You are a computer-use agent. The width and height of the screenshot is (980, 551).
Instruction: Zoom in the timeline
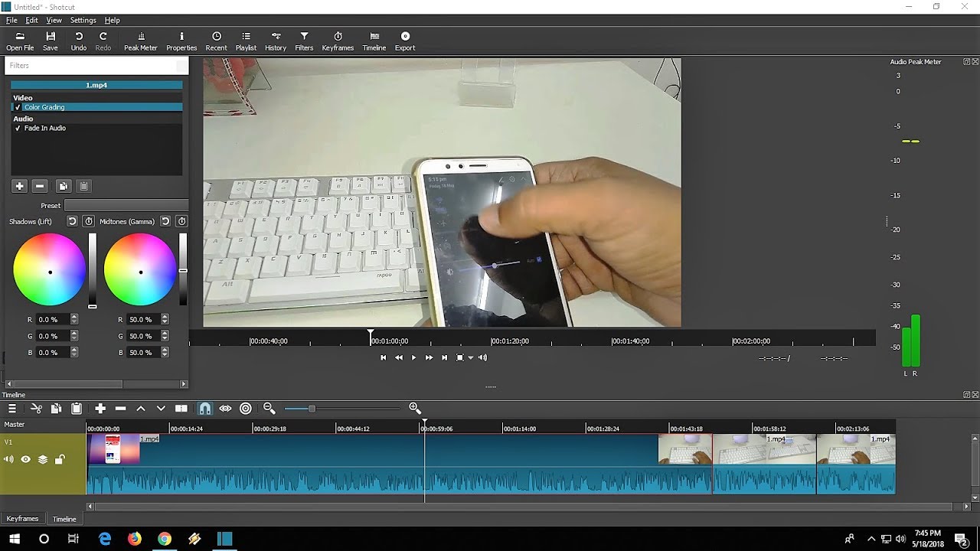(414, 409)
